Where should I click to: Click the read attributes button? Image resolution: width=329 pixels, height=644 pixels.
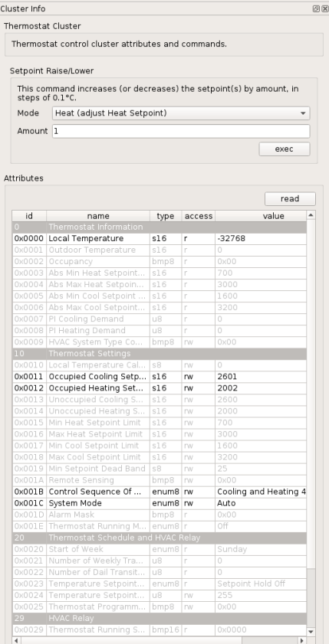coord(290,199)
